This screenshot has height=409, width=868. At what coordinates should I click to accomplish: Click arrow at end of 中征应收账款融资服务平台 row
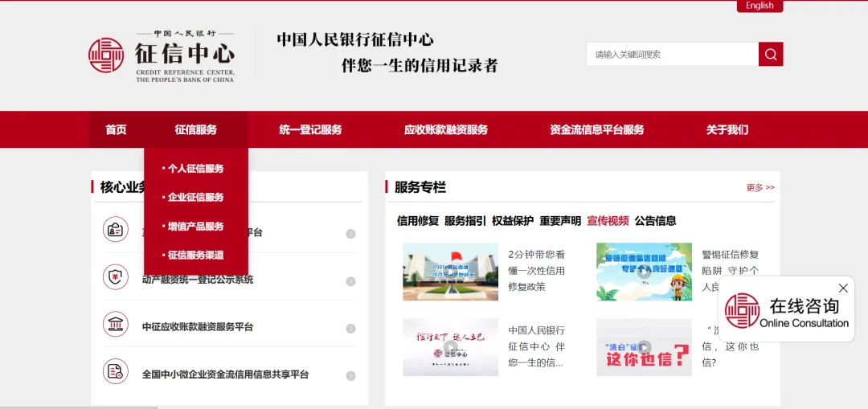click(350, 329)
